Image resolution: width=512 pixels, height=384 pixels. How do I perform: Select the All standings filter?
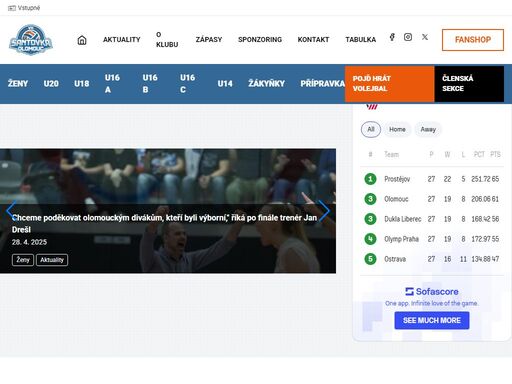click(x=371, y=129)
